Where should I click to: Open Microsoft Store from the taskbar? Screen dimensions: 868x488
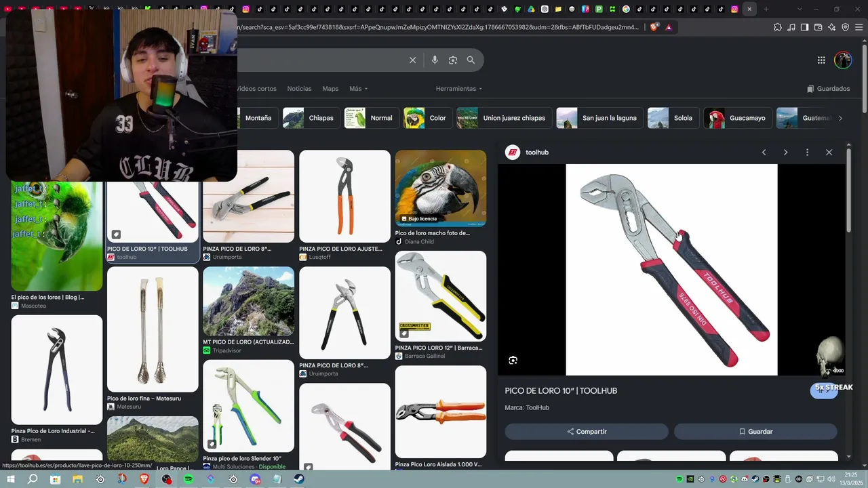tap(56, 479)
